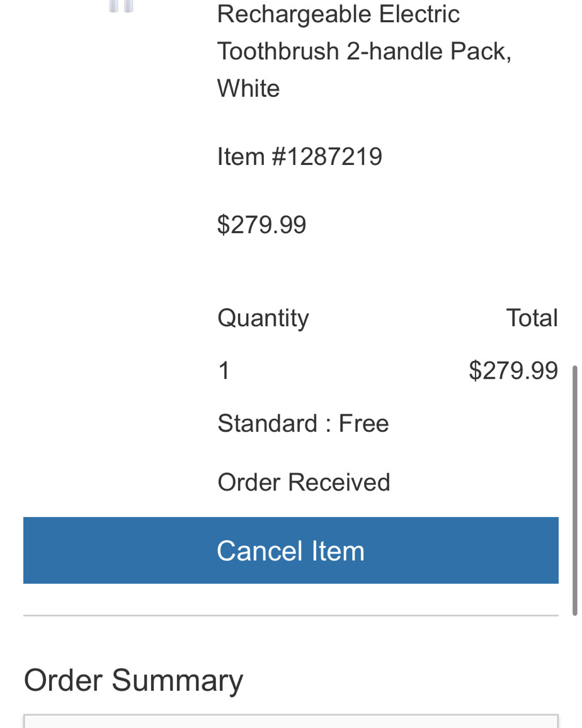The image size is (582, 728).
Task: Click the page scrollbar thumb
Action: (x=575, y=491)
